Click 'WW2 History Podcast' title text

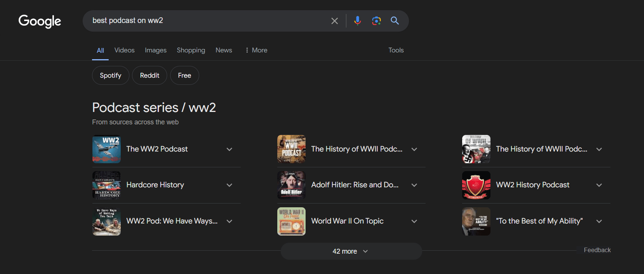tap(533, 185)
